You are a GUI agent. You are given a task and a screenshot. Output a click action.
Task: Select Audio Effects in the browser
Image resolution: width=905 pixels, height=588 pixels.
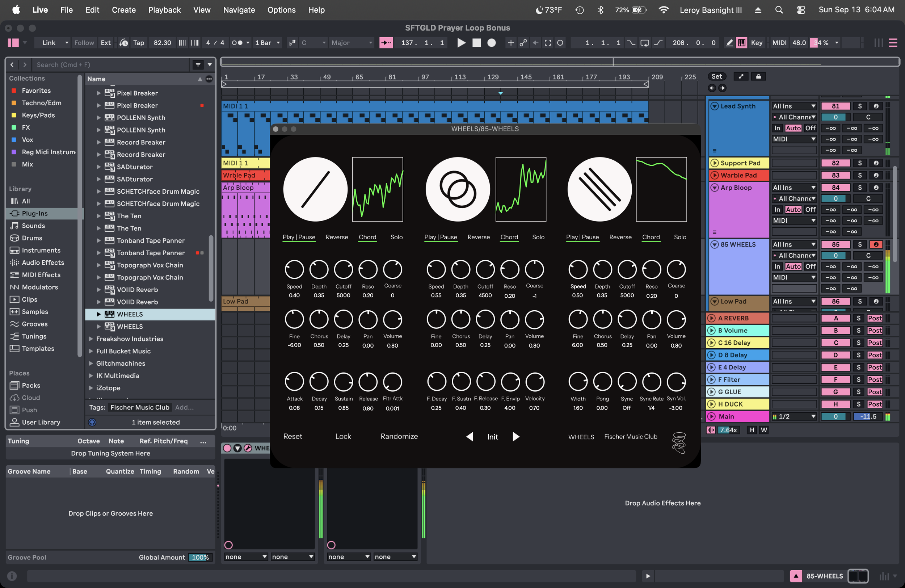(43, 262)
